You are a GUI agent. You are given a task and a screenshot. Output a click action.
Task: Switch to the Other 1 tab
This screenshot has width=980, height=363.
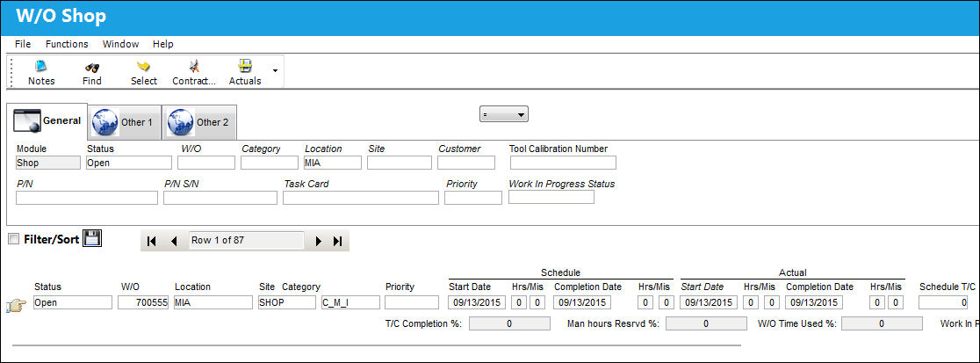tap(124, 122)
